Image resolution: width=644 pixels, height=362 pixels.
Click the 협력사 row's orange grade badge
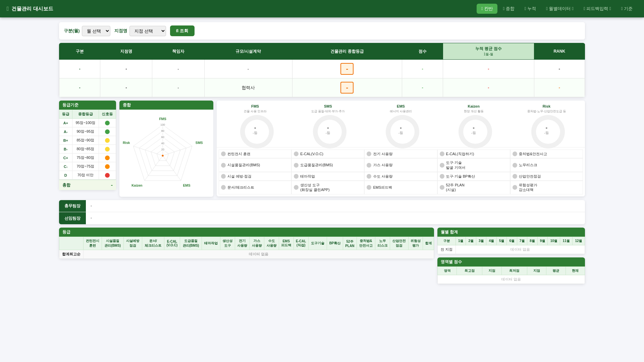[347, 87]
